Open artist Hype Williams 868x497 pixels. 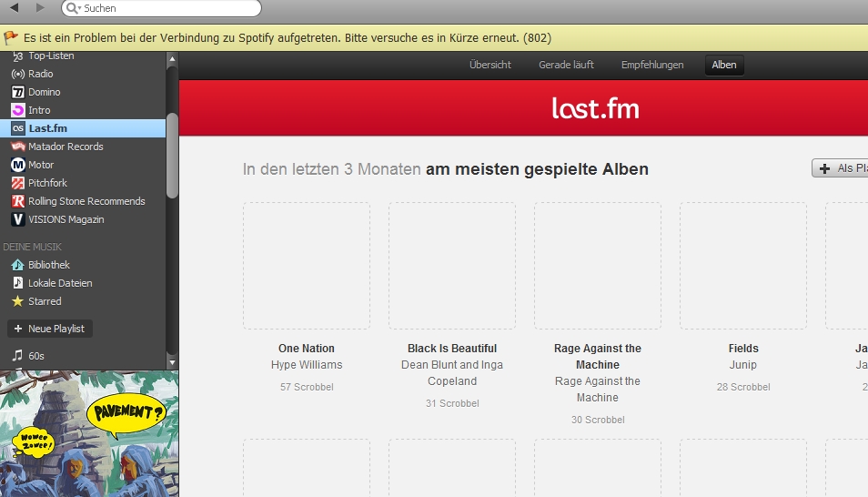click(307, 365)
